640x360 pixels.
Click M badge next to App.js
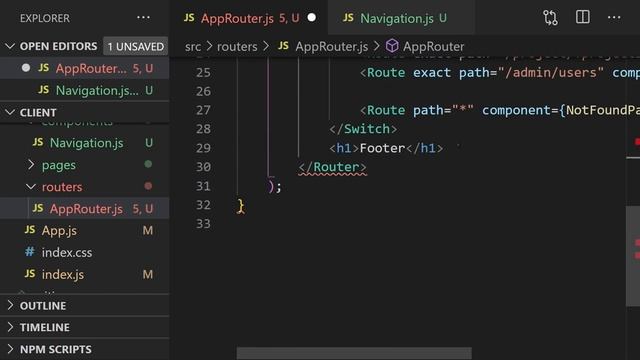coord(147,230)
